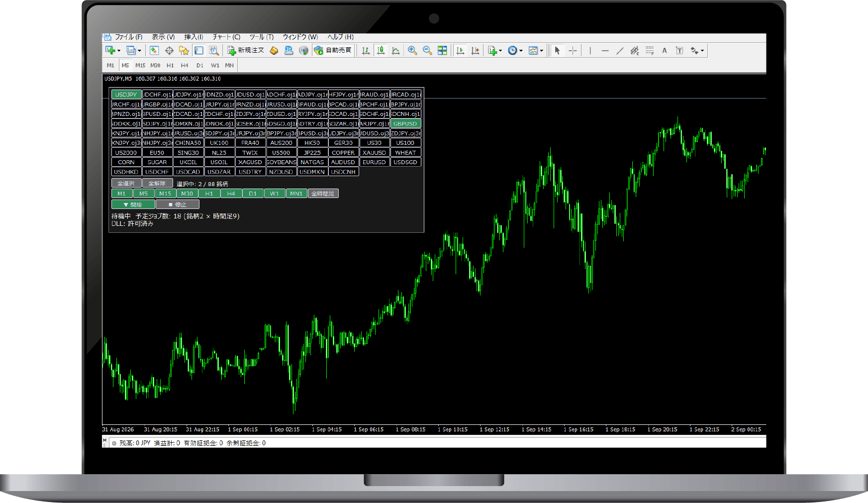Zoom in on the chart

point(412,50)
